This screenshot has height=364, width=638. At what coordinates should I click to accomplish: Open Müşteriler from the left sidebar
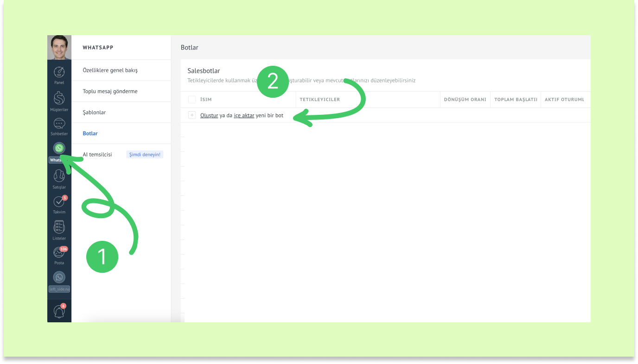pyautogui.click(x=59, y=99)
